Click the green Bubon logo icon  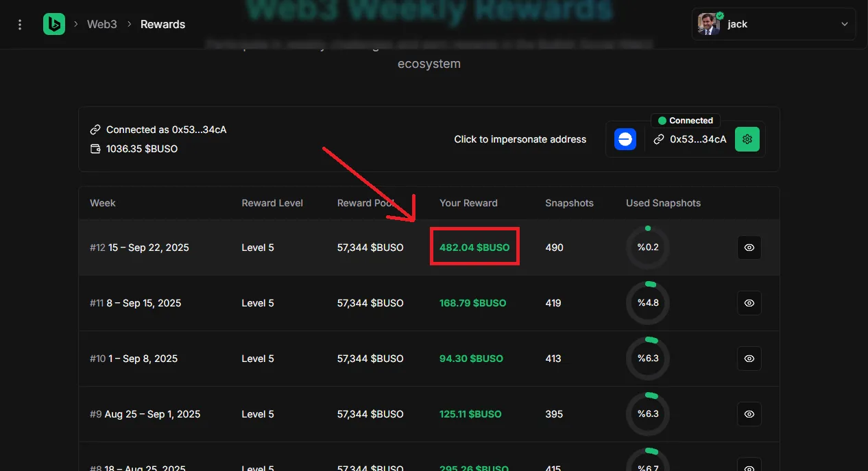coord(54,24)
